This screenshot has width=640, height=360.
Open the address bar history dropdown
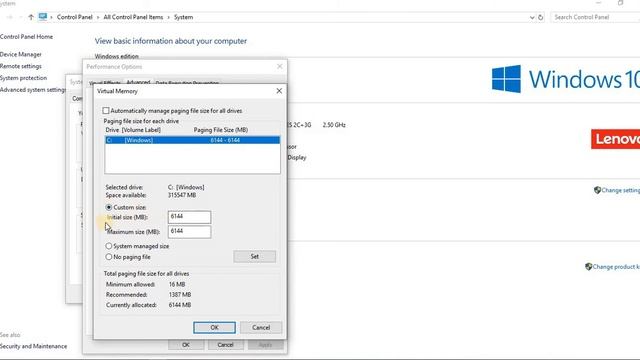(x=532, y=17)
